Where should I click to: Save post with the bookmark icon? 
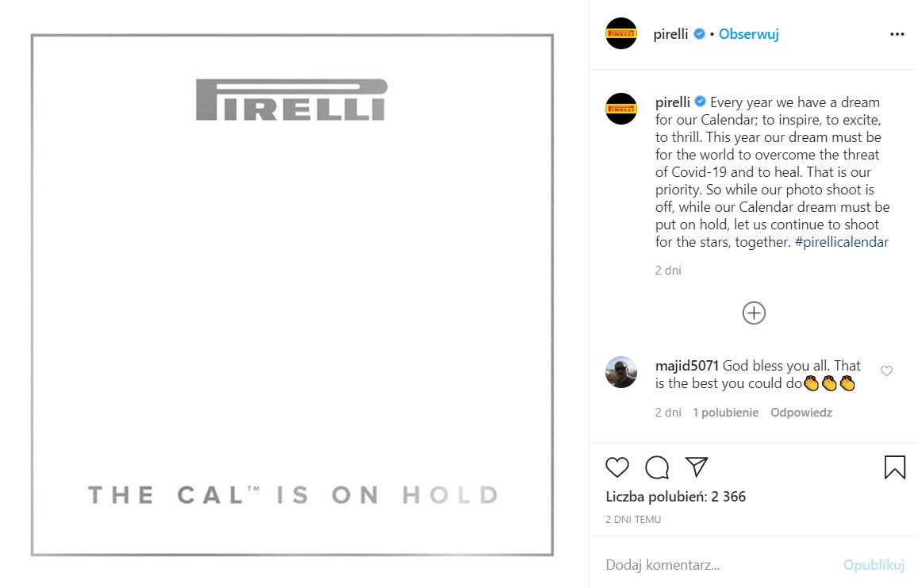894,467
